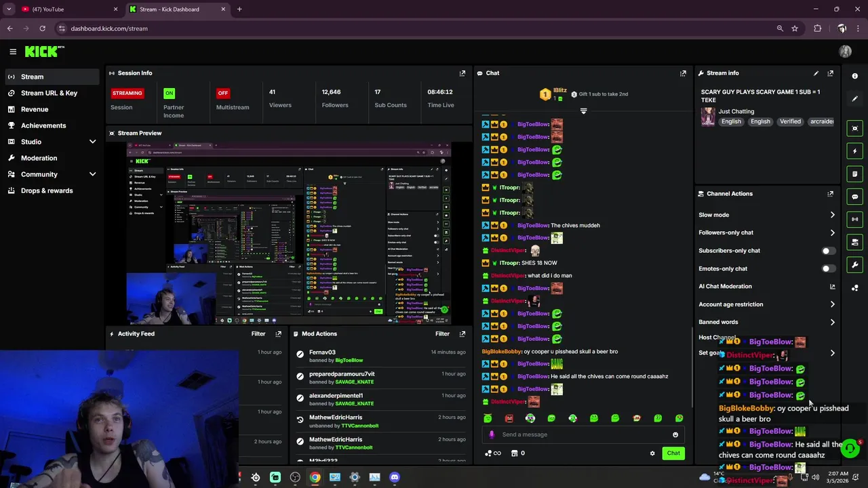Click the three-dots icon at bottom of right rail

click(x=854, y=288)
